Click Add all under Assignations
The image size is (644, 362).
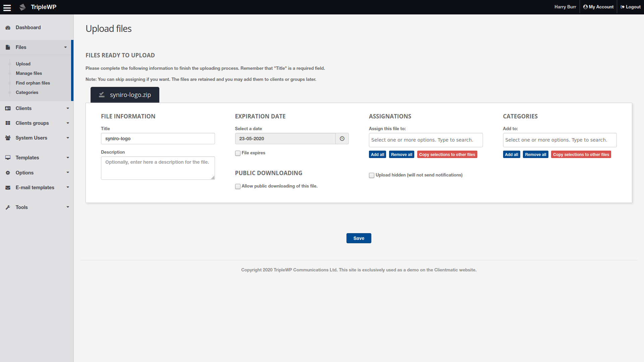point(377,154)
